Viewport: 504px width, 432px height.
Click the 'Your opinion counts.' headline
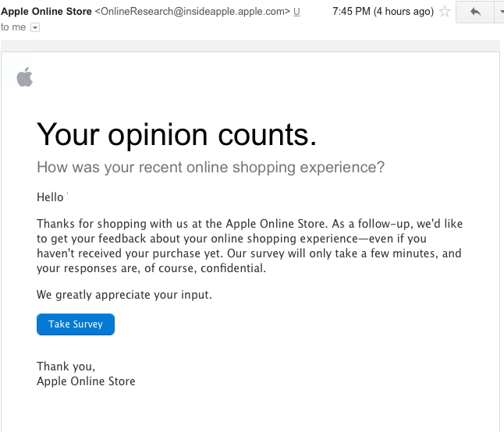(x=176, y=135)
